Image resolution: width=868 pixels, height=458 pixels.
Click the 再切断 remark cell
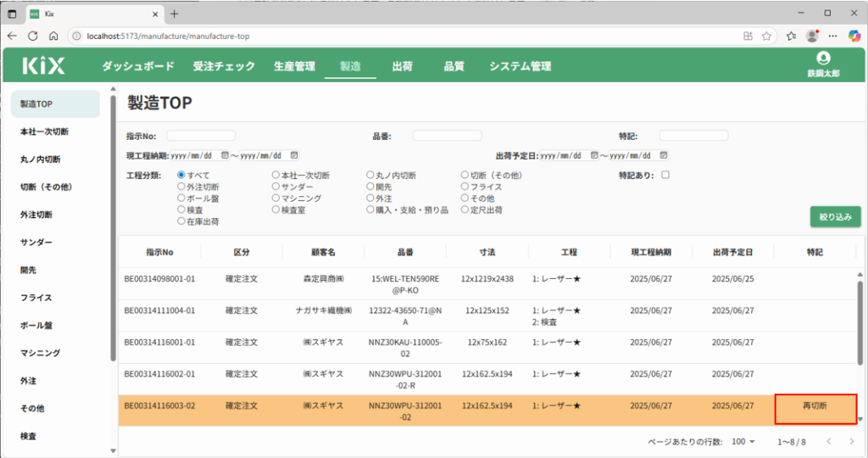click(815, 410)
